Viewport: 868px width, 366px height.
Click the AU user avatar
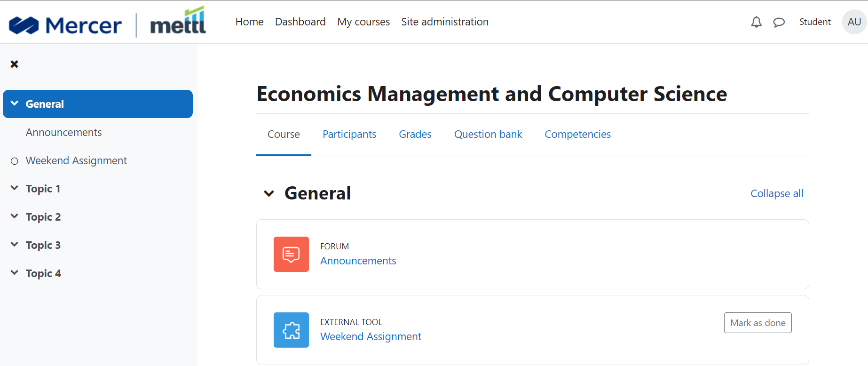pos(854,22)
